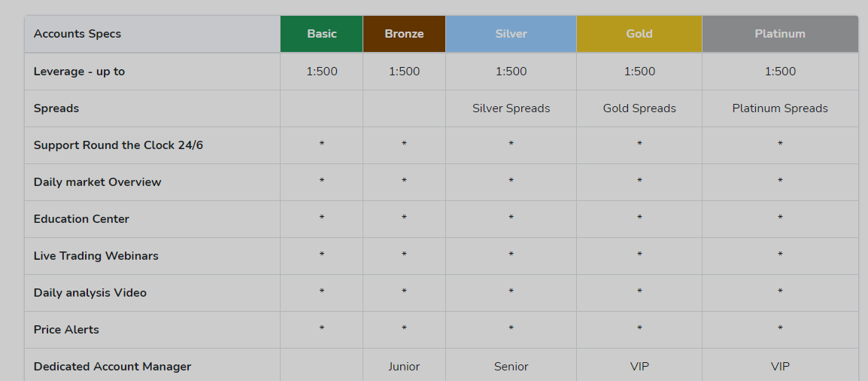Click Silver asterisk for Daily analysis Video

point(511,292)
